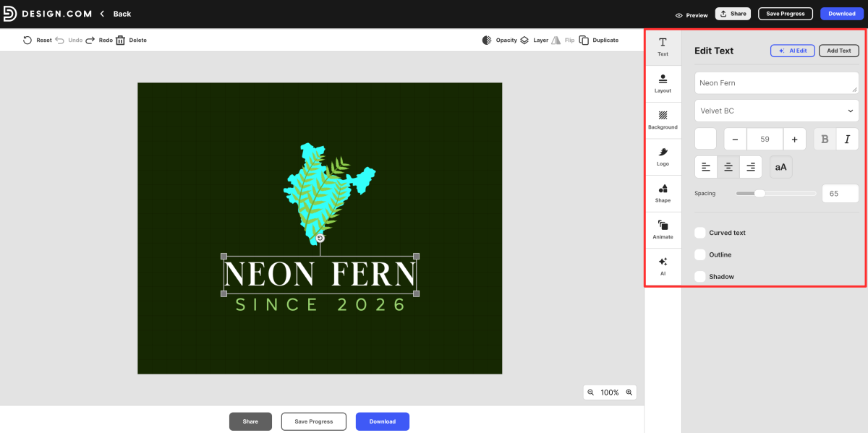The image size is (868, 433).
Task: Enable the Curved text checkbox
Action: [700, 233]
